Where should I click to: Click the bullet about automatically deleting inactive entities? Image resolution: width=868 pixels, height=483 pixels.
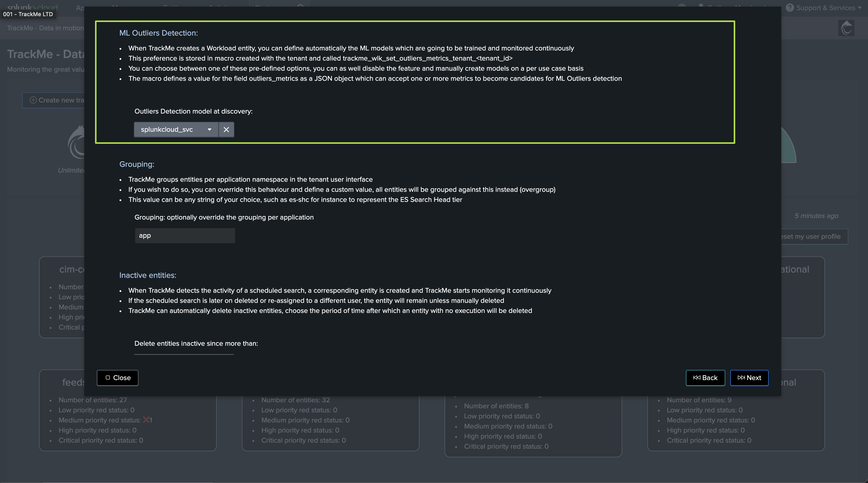coord(330,311)
